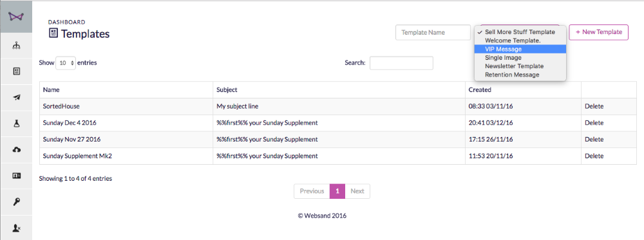Go to the Next page
The height and width of the screenshot is (240, 644).
click(357, 191)
